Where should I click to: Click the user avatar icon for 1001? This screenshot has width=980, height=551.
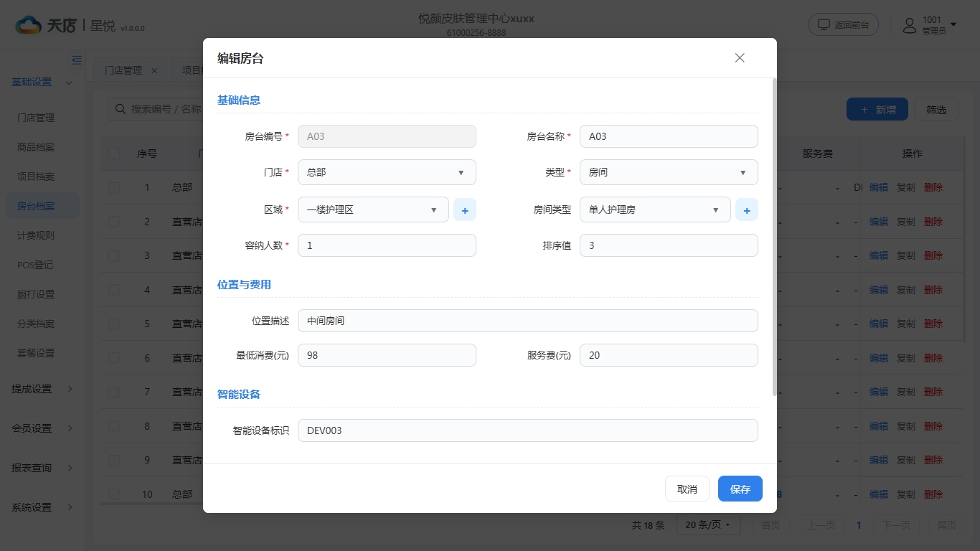(910, 25)
